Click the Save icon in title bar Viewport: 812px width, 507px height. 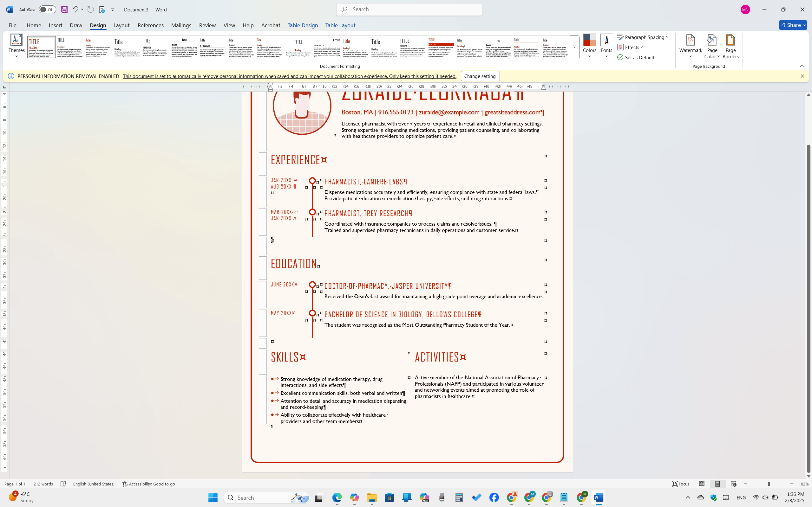tap(64, 10)
